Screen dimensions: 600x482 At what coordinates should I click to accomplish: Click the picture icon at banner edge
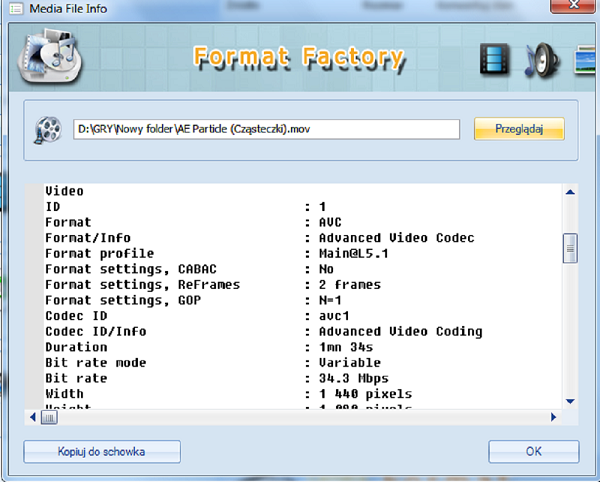(586, 59)
